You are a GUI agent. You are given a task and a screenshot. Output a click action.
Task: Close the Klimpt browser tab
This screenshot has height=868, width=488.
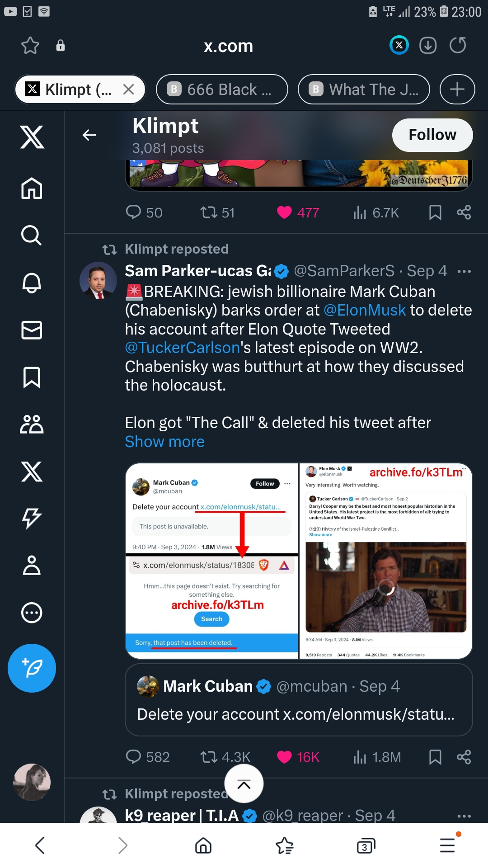[129, 90]
